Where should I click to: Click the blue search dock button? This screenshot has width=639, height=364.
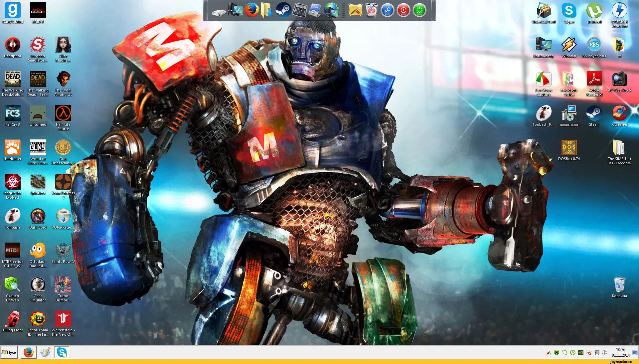387,10
